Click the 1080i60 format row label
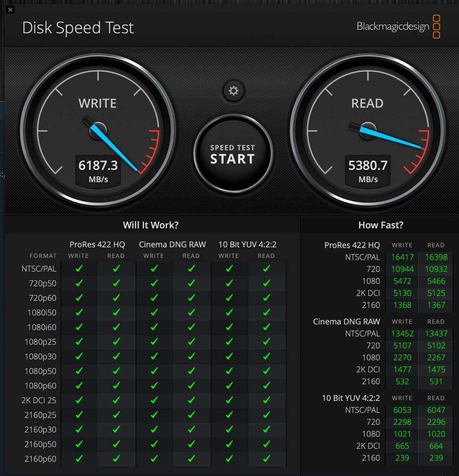The height and width of the screenshot is (476, 459). coord(42,327)
